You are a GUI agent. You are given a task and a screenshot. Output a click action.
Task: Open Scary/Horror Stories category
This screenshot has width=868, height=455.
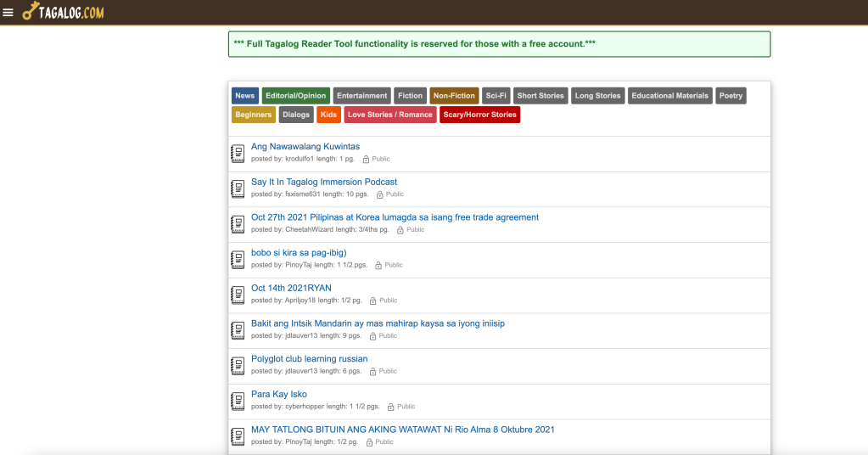[479, 115]
